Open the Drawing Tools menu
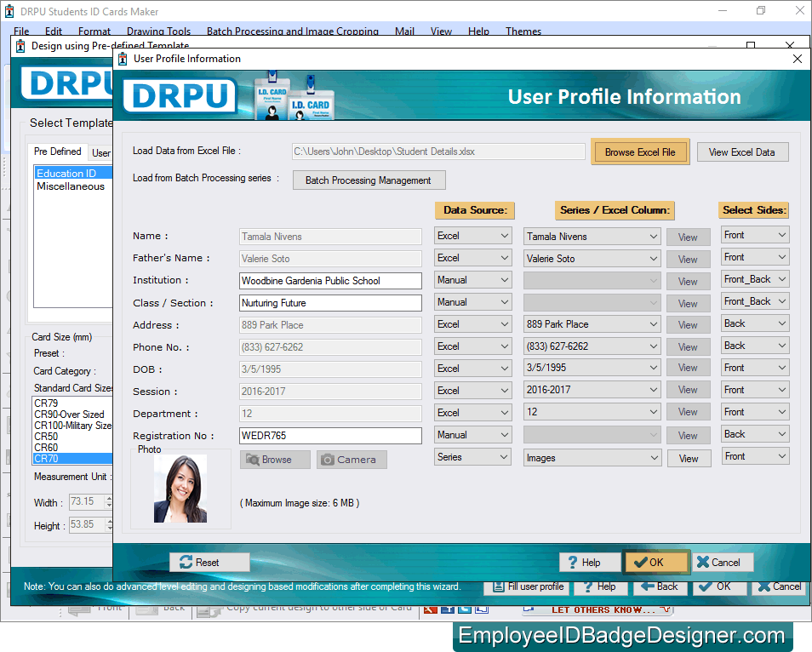Viewport: 812px width, 652px height. (158, 31)
